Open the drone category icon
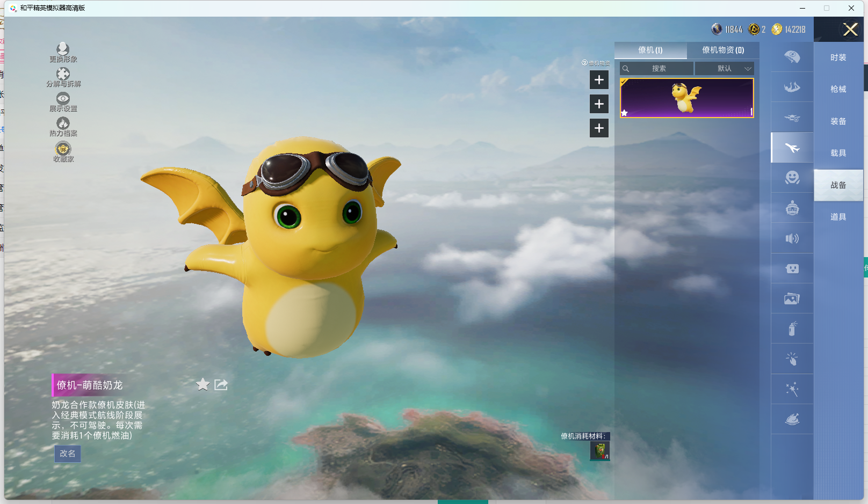 coord(792,118)
